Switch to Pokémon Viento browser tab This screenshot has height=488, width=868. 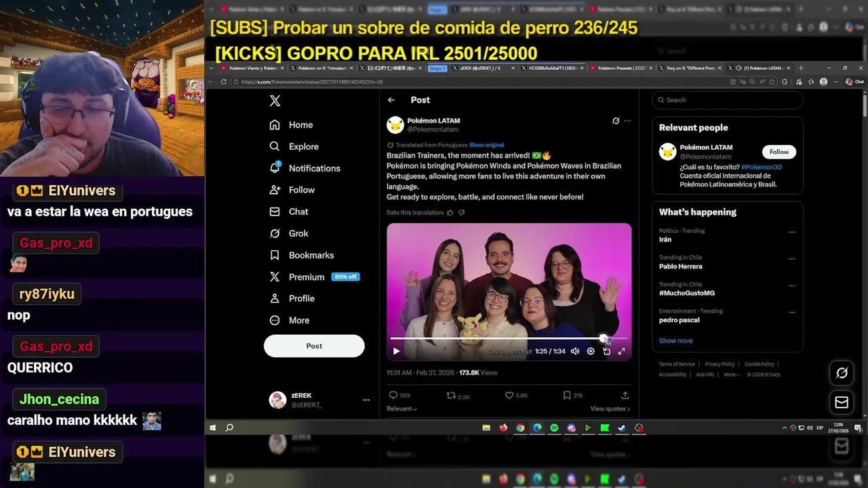coord(254,68)
